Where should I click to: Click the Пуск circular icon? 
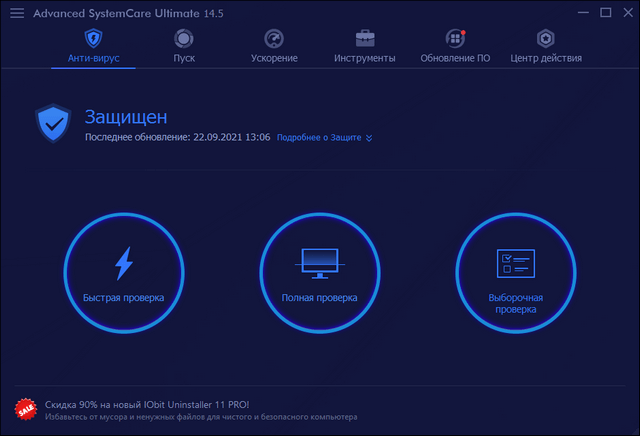click(184, 38)
